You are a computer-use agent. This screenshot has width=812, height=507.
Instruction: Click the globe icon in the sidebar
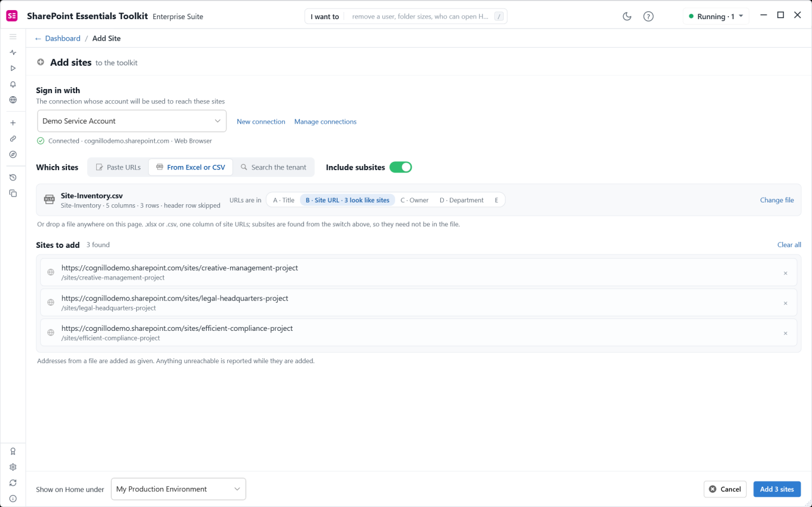[13, 100]
